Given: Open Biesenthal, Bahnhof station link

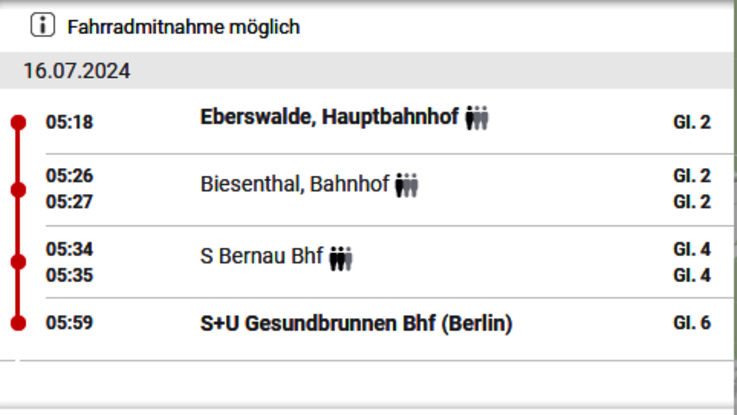Looking at the screenshot, I should tap(295, 184).
